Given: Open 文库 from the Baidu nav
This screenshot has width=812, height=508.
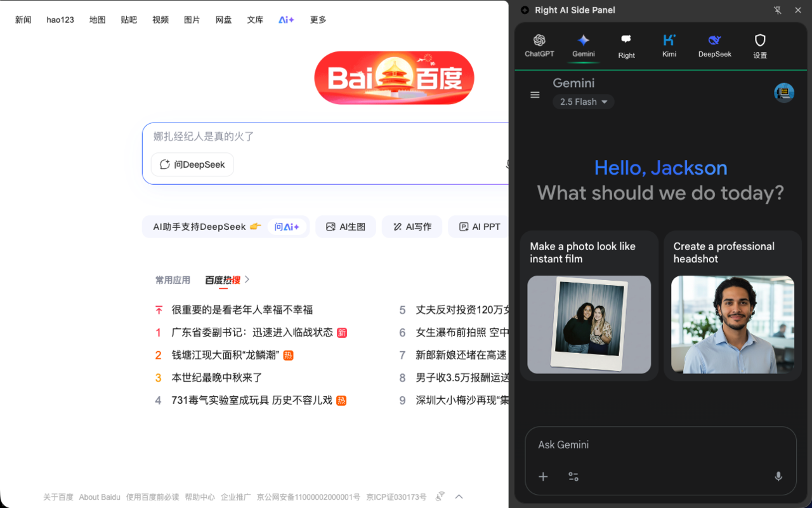Looking at the screenshot, I should 255,20.
